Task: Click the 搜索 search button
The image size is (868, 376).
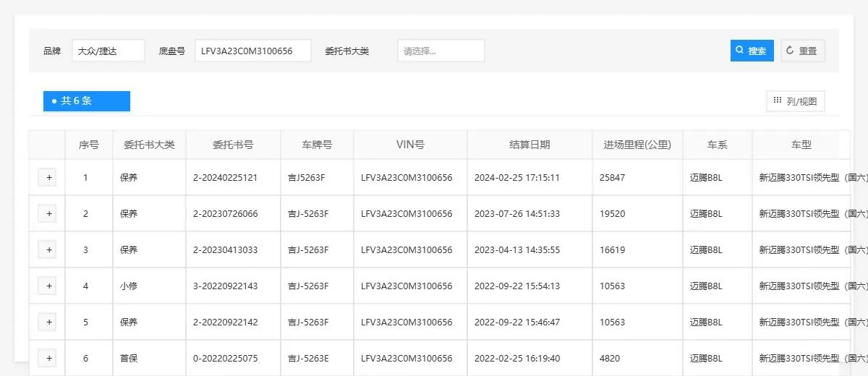Action: pos(752,51)
